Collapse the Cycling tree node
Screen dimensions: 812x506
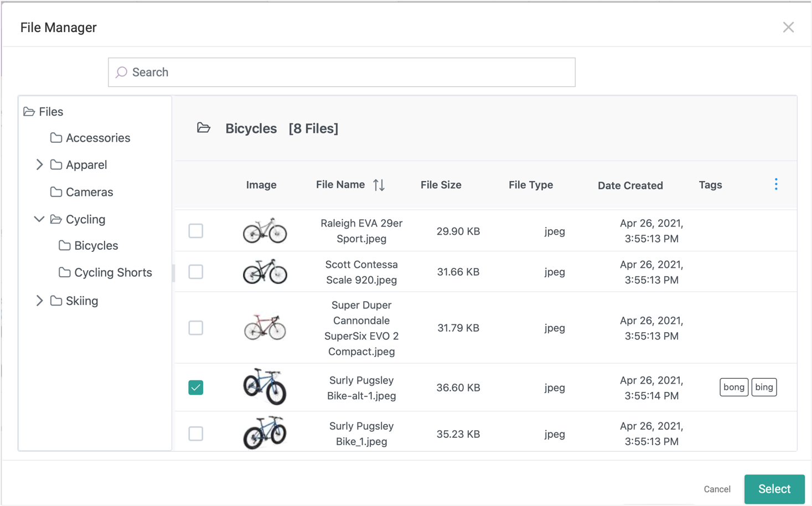[x=39, y=219]
